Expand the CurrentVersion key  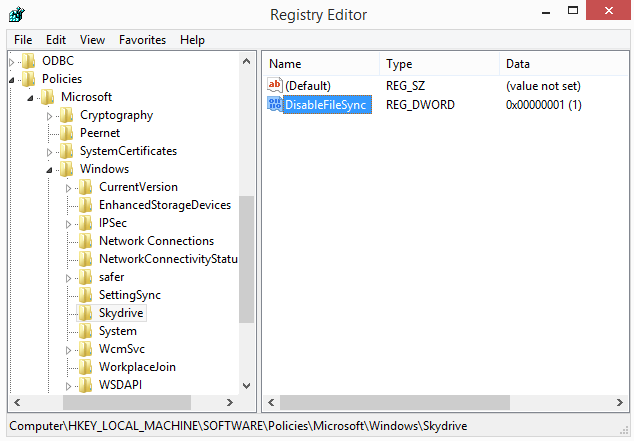tap(68, 188)
